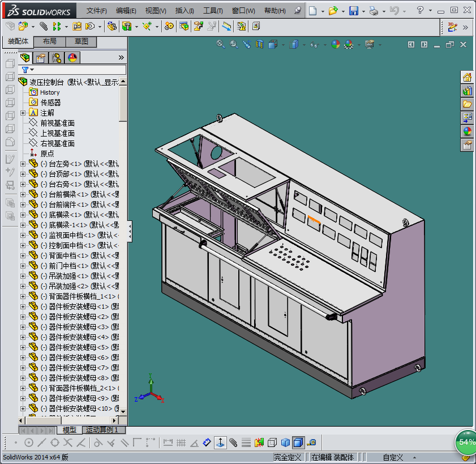476x464 pixels.
Task: Open the DisplayManager color ball tab
Action: (72, 58)
